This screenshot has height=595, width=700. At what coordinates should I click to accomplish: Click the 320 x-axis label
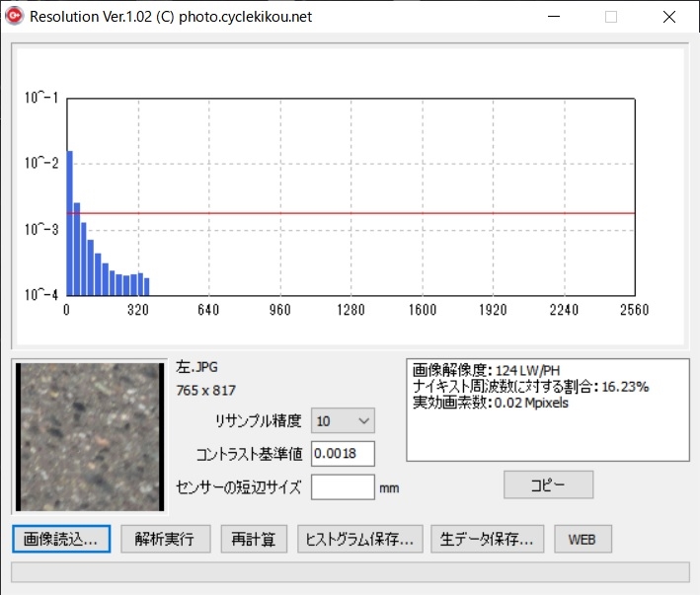click(137, 310)
